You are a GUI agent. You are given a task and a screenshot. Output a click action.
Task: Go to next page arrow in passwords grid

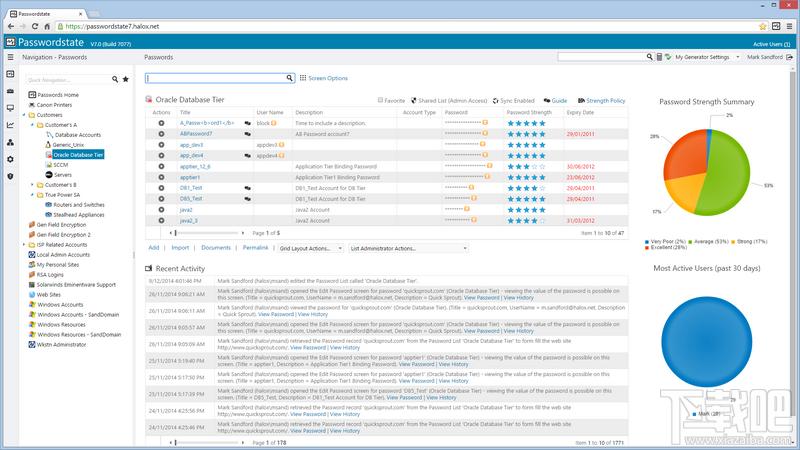(243, 233)
